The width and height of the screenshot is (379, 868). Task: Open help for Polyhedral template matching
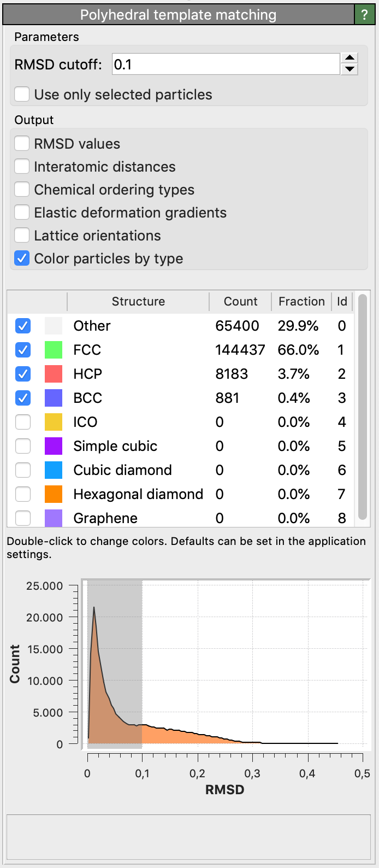[x=364, y=14]
